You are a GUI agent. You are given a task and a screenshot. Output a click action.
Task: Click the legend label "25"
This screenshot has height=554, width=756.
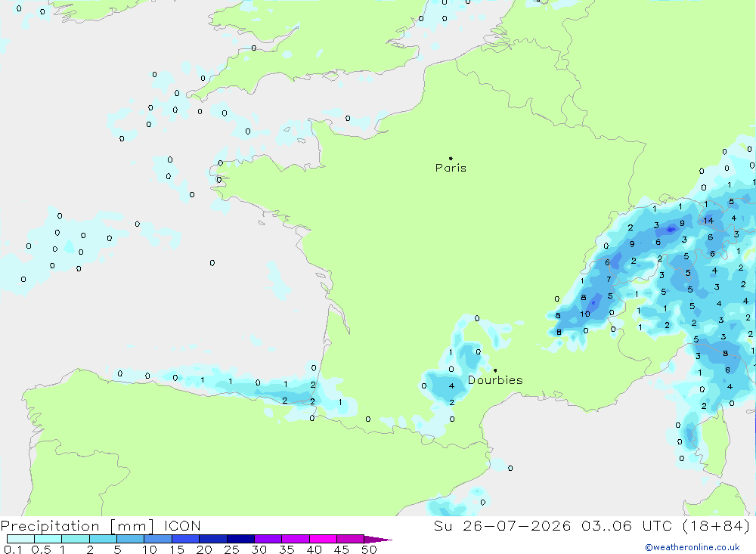click(x=232, y=549)
